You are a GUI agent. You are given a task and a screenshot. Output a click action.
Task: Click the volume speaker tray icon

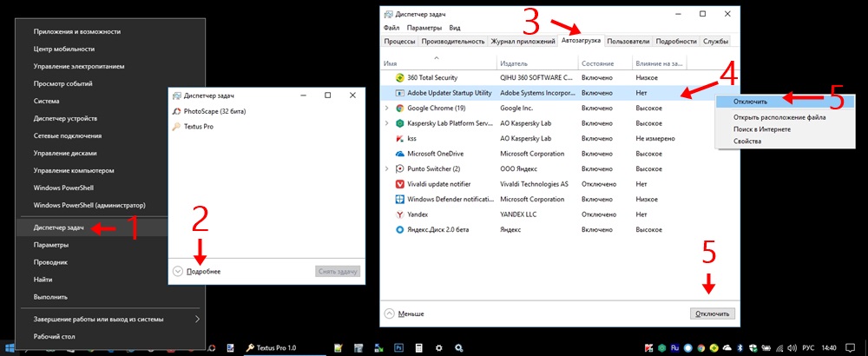792,348
